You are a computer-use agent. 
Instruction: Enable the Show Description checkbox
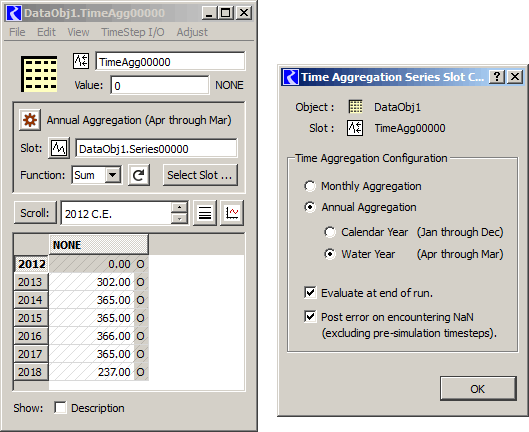(60, 408)
